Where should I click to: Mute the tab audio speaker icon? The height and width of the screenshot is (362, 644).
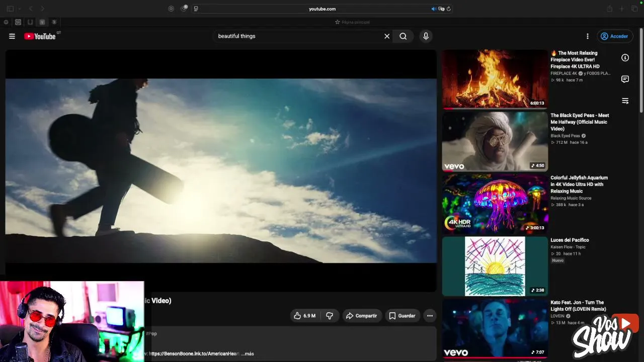pos(434,9)
